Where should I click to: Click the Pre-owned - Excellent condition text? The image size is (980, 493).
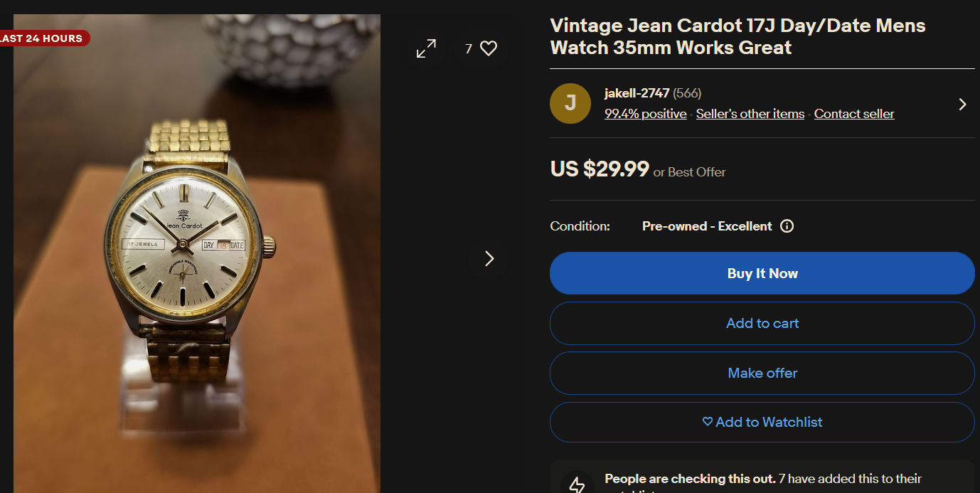click(706, 226)
